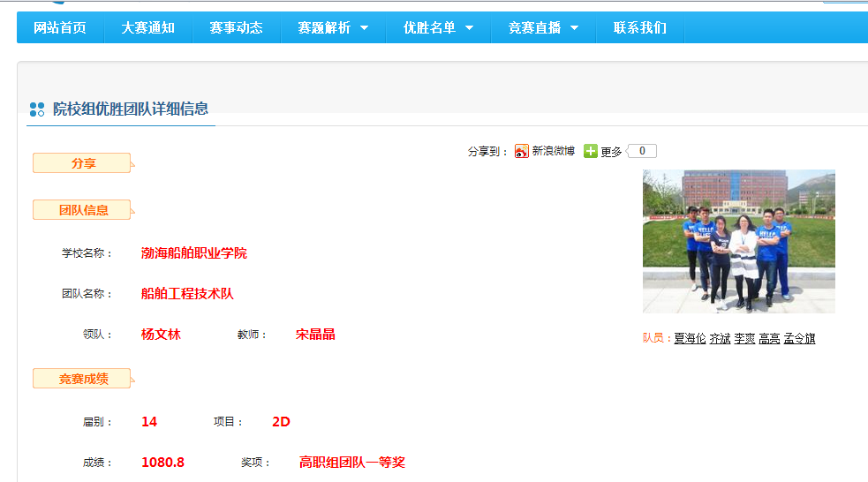Image resolution: width=868 pixels, height=482 pixels.
Task: Go to 网站首页 in the navigation bar
Action: [x=60, y=28]
